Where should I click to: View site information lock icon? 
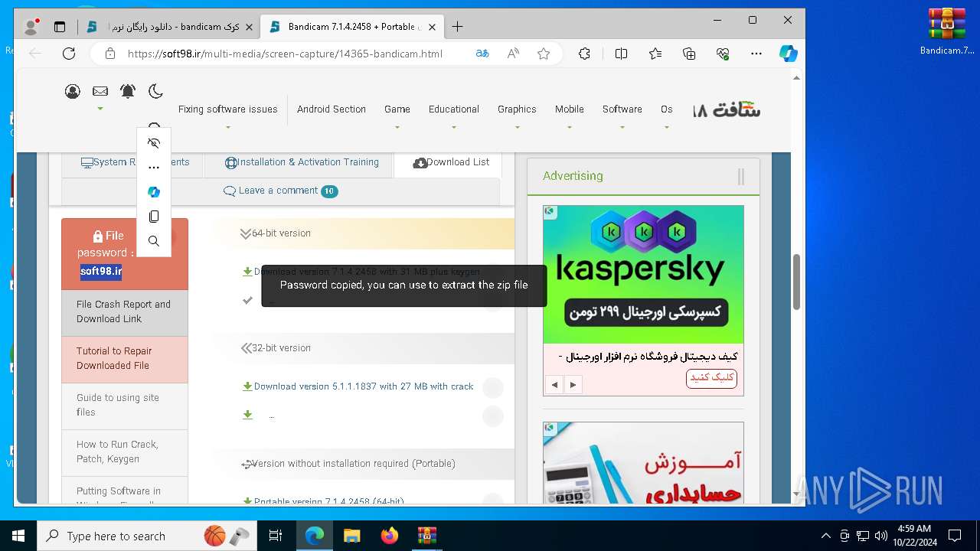[x=110, y=54]
